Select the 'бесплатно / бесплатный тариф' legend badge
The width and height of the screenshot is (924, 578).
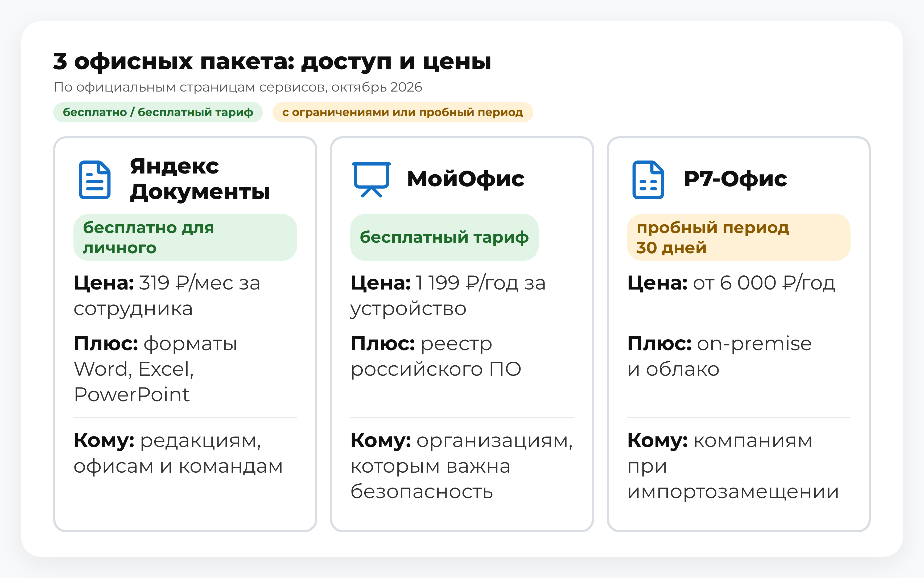click(x=158, y=112)
